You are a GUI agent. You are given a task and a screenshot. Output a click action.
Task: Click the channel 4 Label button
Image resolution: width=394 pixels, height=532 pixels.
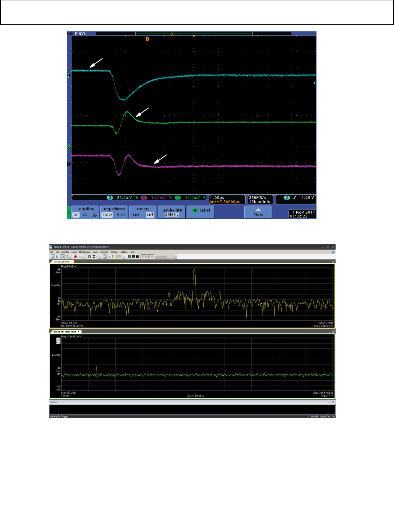tap(201, 212)
